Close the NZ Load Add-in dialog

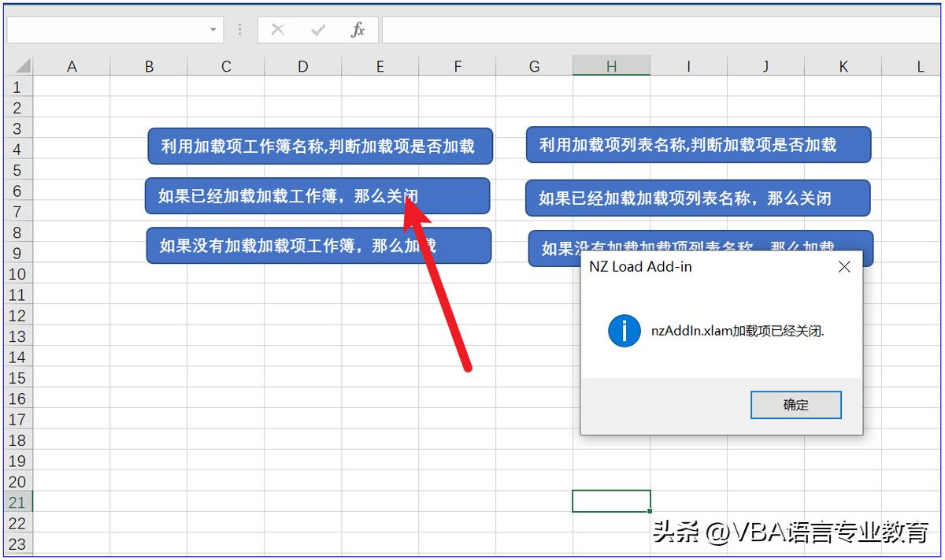point(844,267)
